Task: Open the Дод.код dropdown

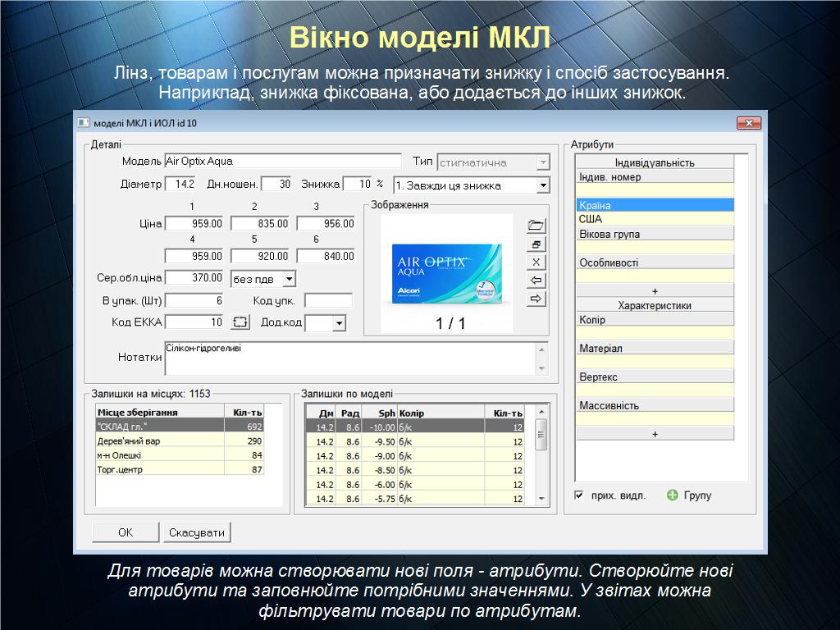Action: point(339,323)
